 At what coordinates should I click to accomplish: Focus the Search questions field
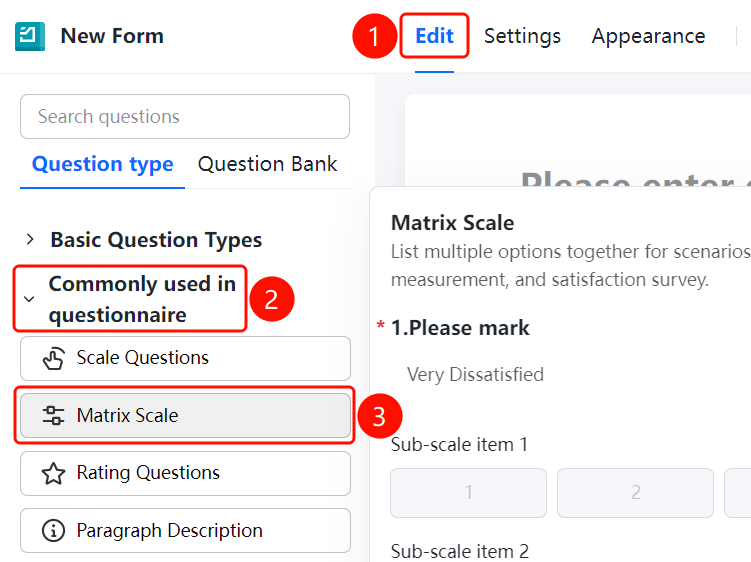click(185, 116)
